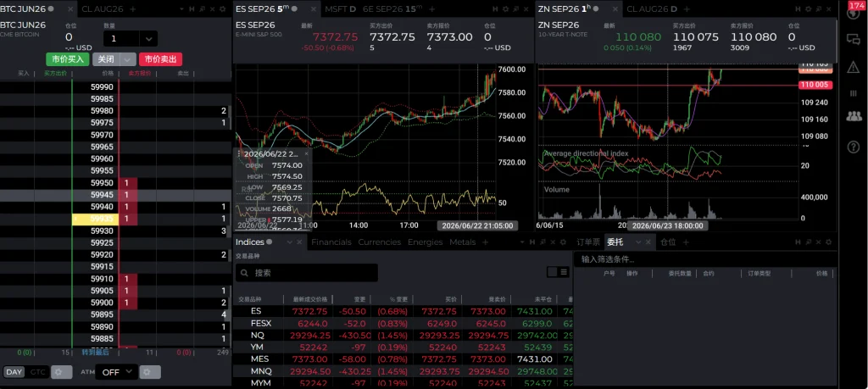Open ATM strategy settings gear icon
The image size is (868, 389).
click(150, 372)
